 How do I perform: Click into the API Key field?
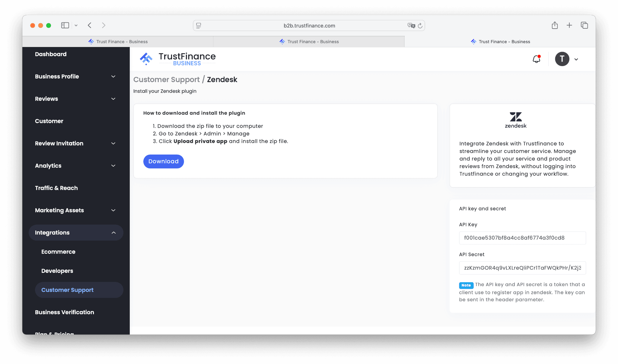point(522,238)
